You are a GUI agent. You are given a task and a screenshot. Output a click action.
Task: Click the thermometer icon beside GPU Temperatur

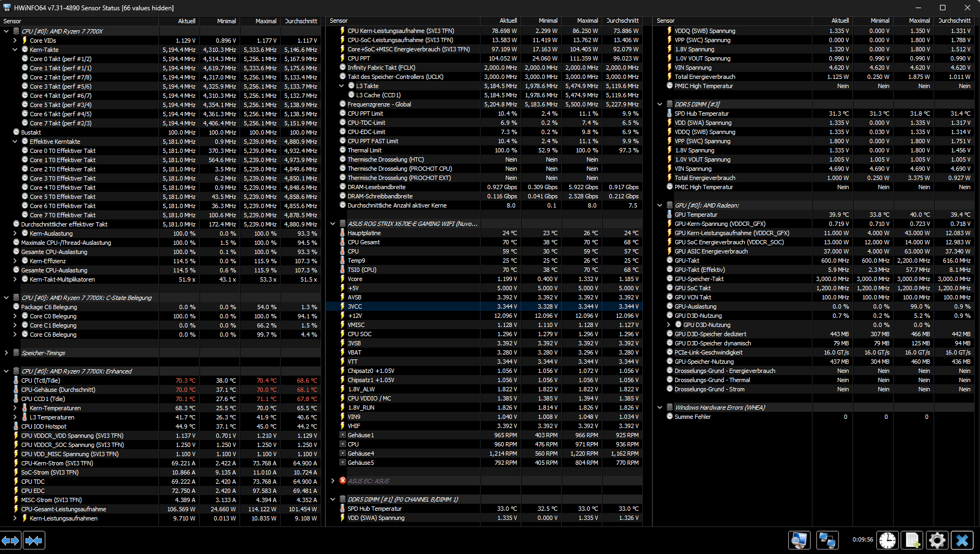coord(670,215)
